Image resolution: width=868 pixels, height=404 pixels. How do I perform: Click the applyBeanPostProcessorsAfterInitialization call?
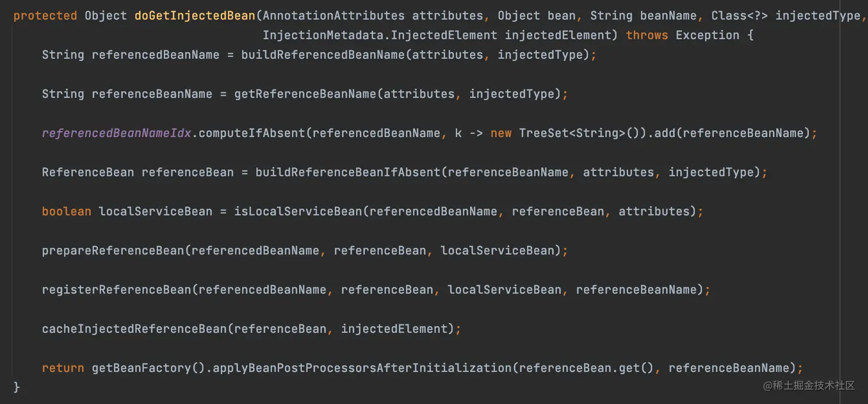(x=362, y=368)
